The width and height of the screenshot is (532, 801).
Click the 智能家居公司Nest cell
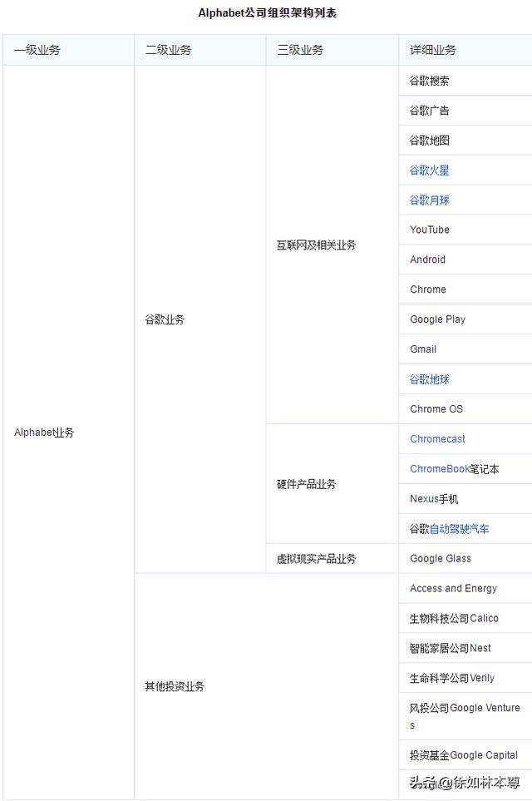465,648
